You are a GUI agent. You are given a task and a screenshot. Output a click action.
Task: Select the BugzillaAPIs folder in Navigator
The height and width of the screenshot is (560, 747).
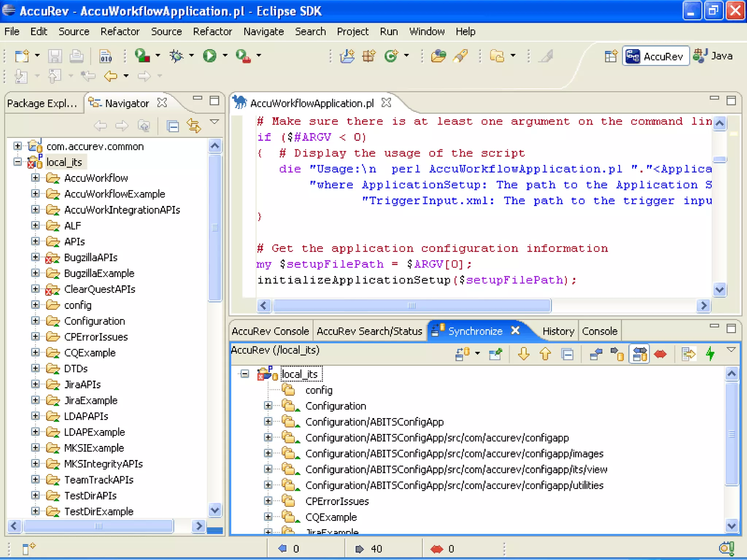coord(90,257)
